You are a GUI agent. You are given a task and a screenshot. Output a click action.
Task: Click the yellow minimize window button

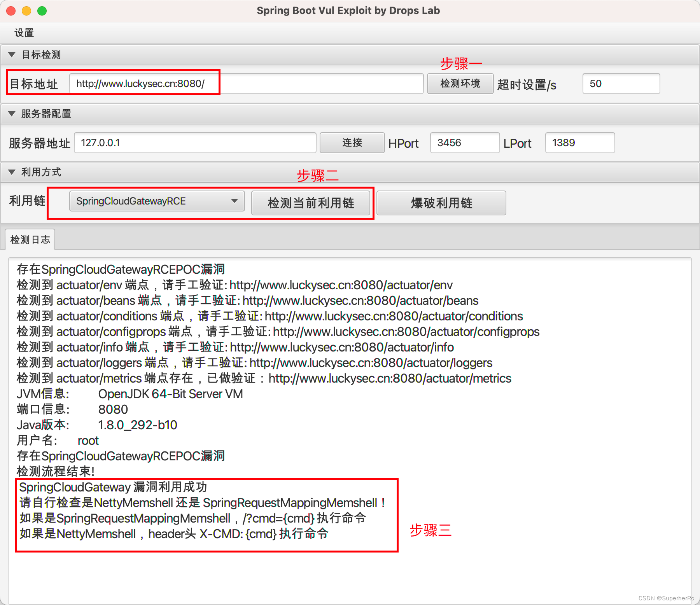pos(26,11)
